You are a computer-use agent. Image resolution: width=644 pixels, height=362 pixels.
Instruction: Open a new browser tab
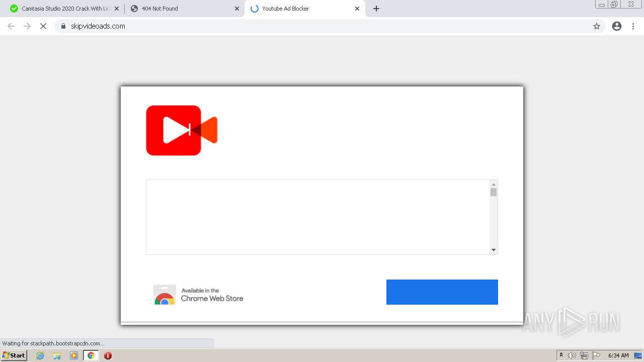coord(376,9)
